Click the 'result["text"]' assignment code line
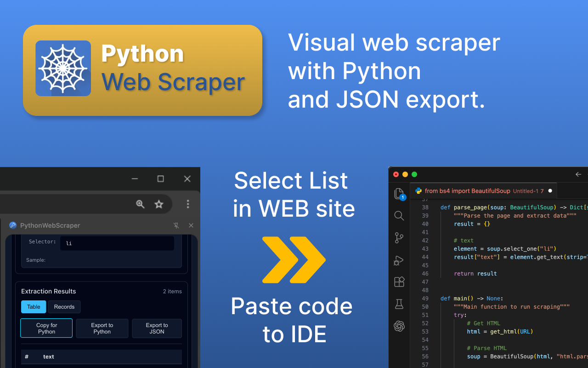Screen dimensions: 588x368 (520, 257)
